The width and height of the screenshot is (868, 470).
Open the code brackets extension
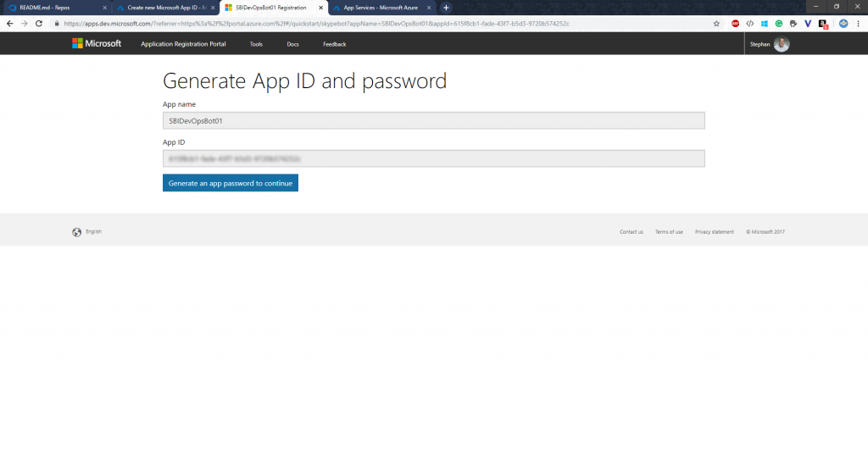pyautogui.click(x=750, y=24)
